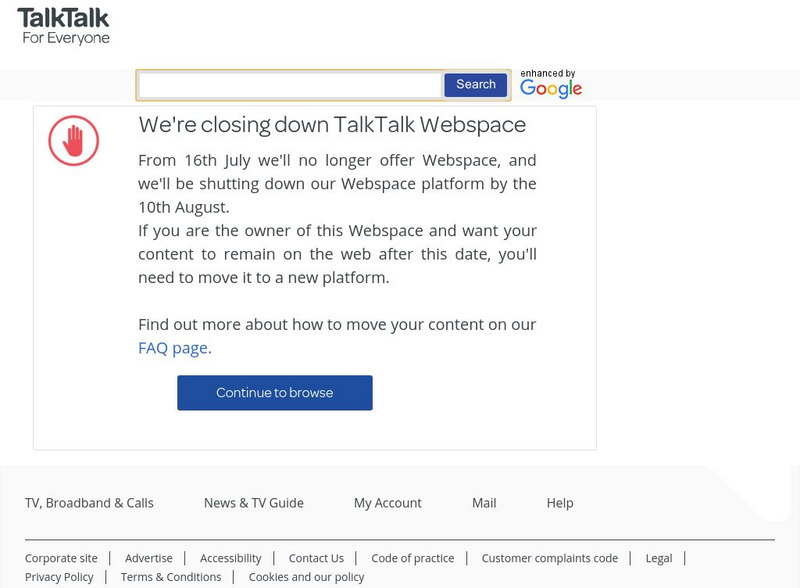Open Customer complaints code link
Image resolution: width=800 pixels, height=588 pixels.
(549, 558)
